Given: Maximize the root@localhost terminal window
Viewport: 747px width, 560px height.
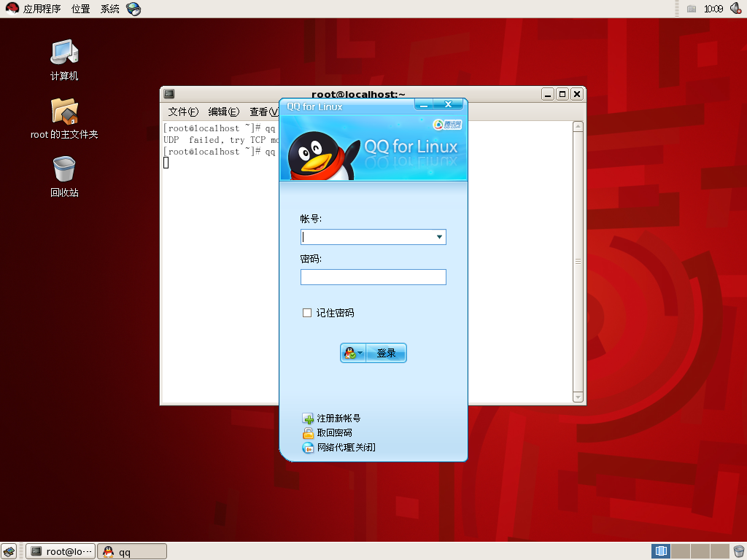Looking at the screenshot, I should pos(562,94).
